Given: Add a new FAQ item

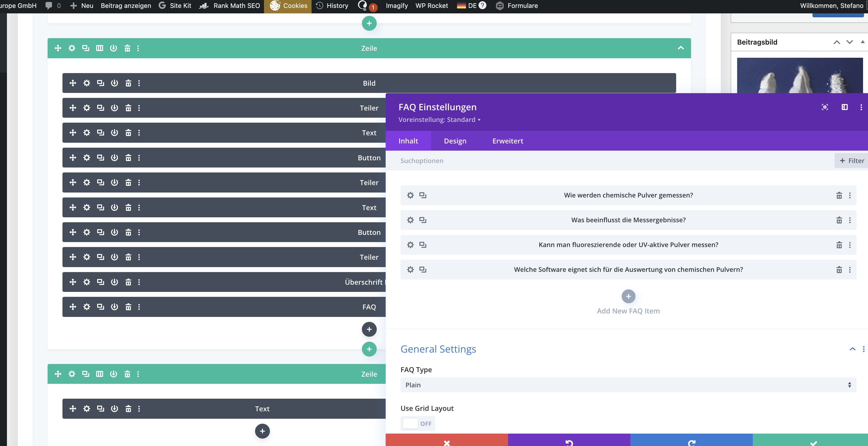Looking at the screenshot, I should [x=628, y=296].
